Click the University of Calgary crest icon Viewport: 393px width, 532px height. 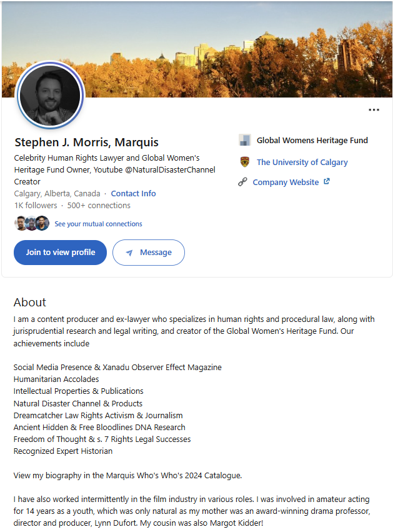point(245,162)
